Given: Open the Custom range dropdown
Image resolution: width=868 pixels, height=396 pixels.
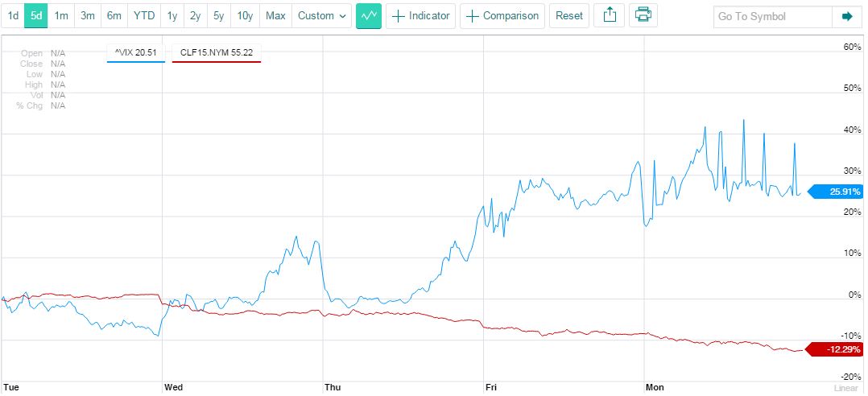Looking at the screenshot, I should coord(321,16).
